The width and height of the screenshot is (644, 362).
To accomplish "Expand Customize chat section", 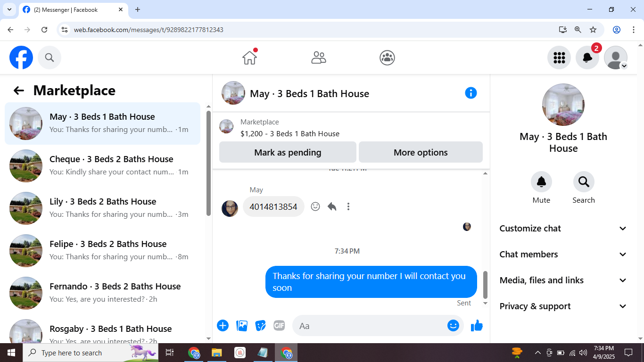I will [563, 228].
